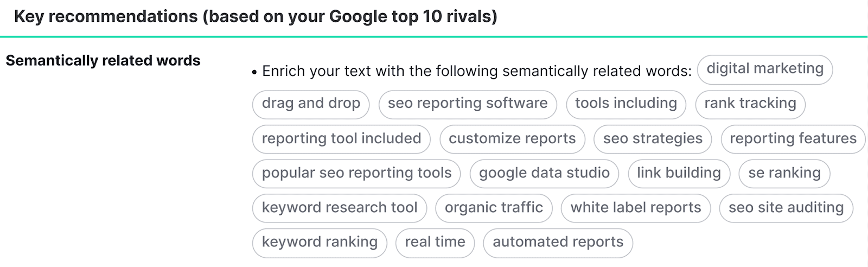Click the 'se ranking' tag
Screen dimensions: 868x267
click(784, 173)
